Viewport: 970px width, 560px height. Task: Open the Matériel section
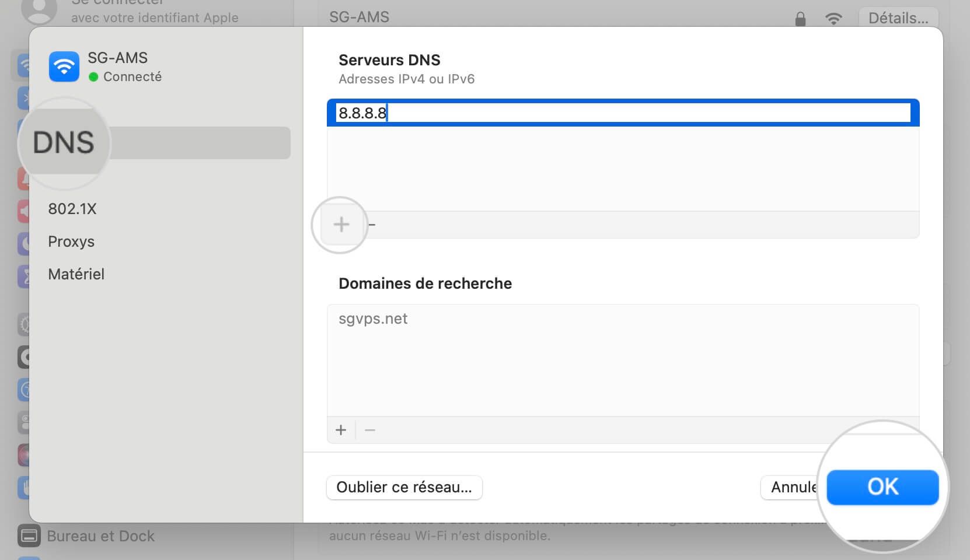click(x=76, y=274)
